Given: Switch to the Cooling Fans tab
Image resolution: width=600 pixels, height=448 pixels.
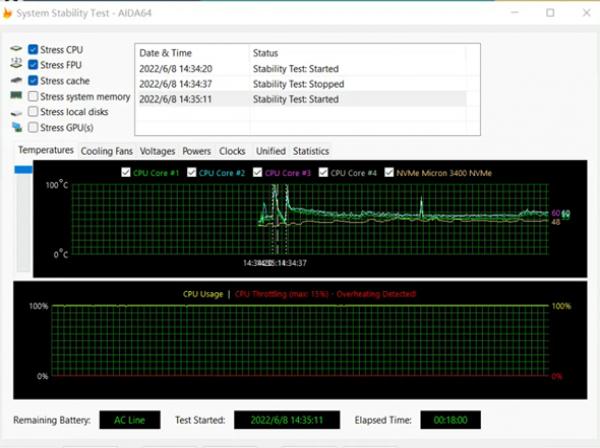Looking at the screenshot, I should click(107, 151).
